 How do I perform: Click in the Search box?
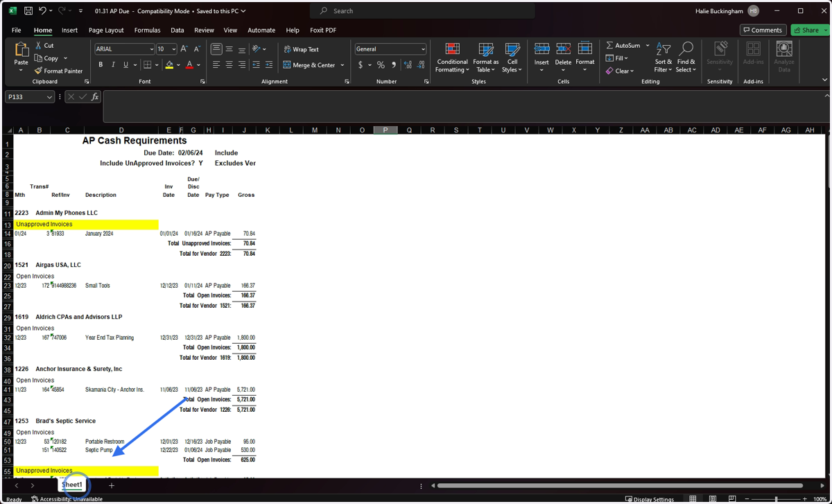tap(423, 11)
